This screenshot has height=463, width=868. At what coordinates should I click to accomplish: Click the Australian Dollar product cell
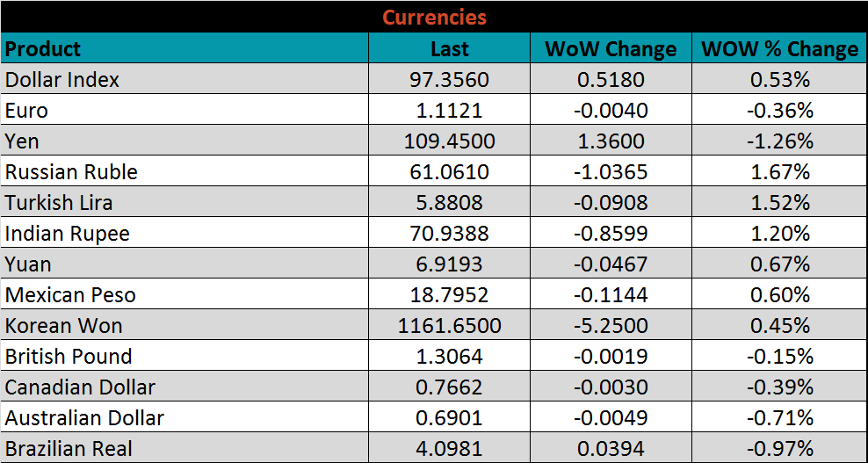pyautogui.click(x=84, y=418)
